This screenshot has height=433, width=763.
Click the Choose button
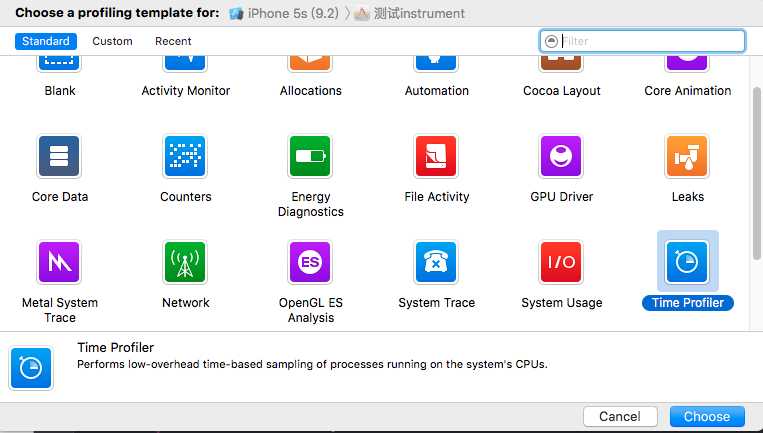(707, 416)
